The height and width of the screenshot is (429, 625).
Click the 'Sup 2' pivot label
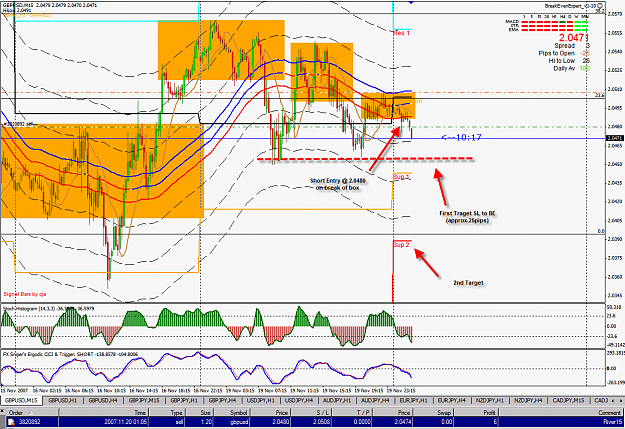(x=401, y=244)
